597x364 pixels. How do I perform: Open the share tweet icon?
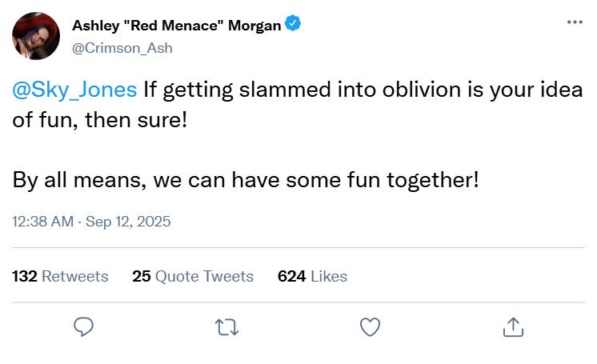tap(512, 326)
